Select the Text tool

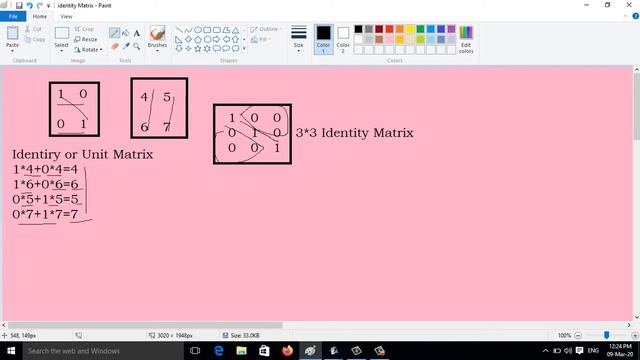coord(137,33)
